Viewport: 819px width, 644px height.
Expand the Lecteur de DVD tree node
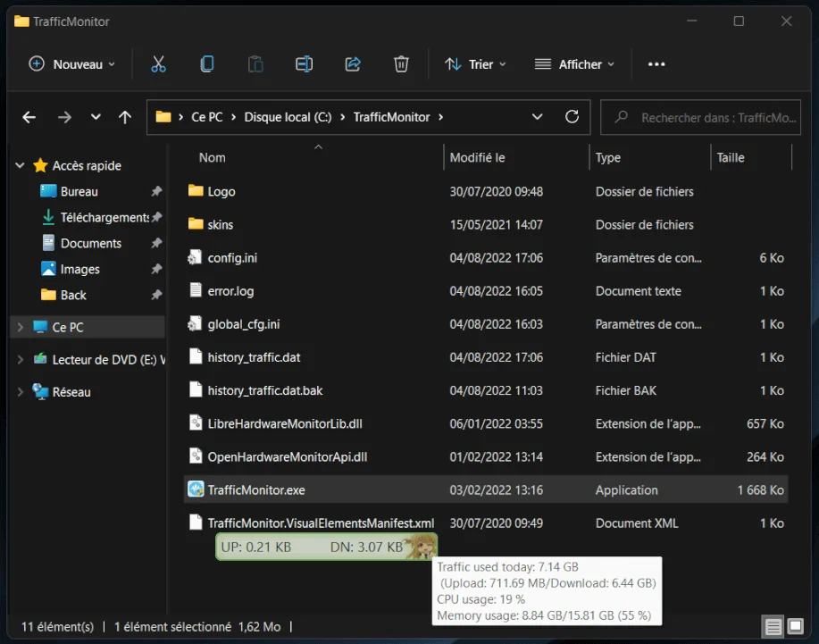pyautogui.click(x=20, y=359)
